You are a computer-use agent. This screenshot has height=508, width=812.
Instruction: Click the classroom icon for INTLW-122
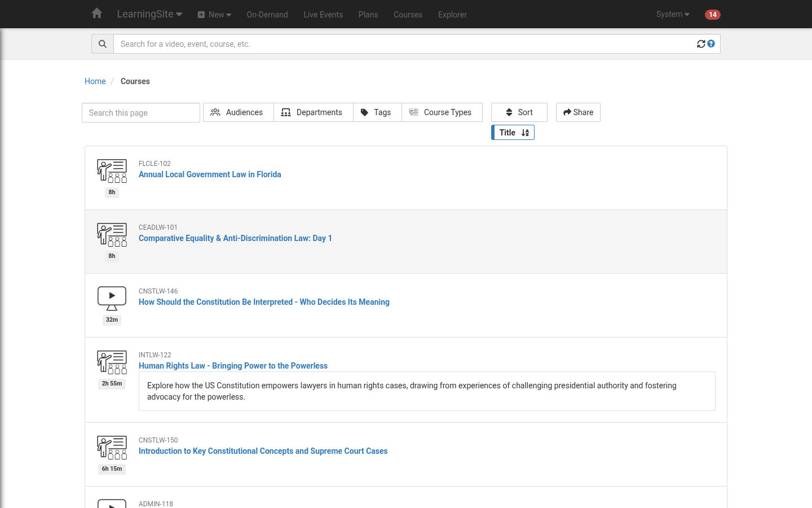pos(112,362)
